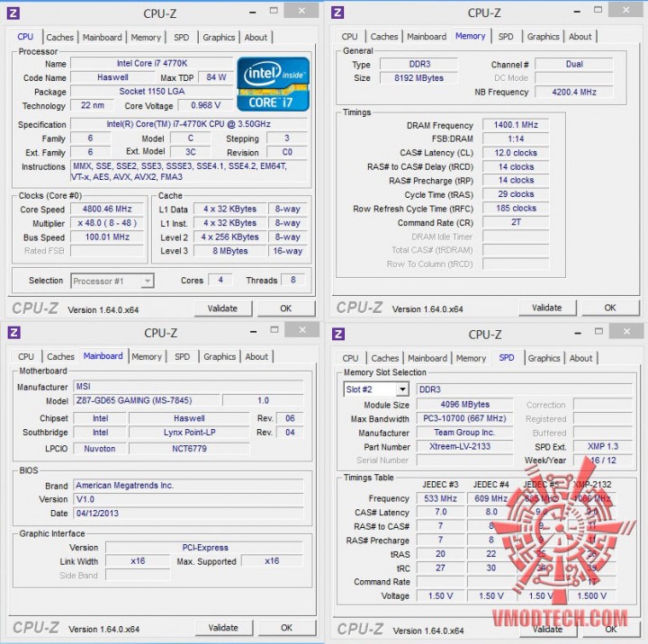This screenshot has height=644, width=648.
Task: Open the SPD tab in the CPU window
Action: point(181,37)
